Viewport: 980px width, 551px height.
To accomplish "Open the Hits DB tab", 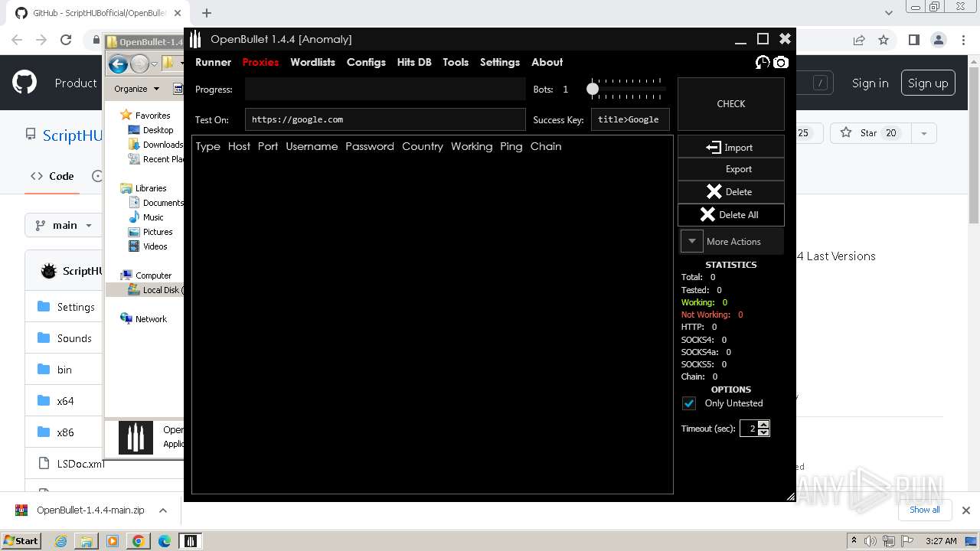I will 414,62.
